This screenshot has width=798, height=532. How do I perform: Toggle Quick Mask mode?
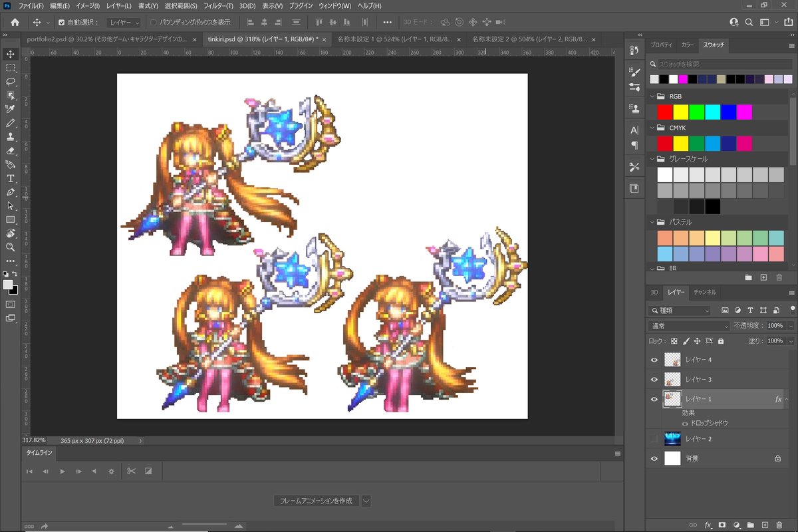pos(11,304)
